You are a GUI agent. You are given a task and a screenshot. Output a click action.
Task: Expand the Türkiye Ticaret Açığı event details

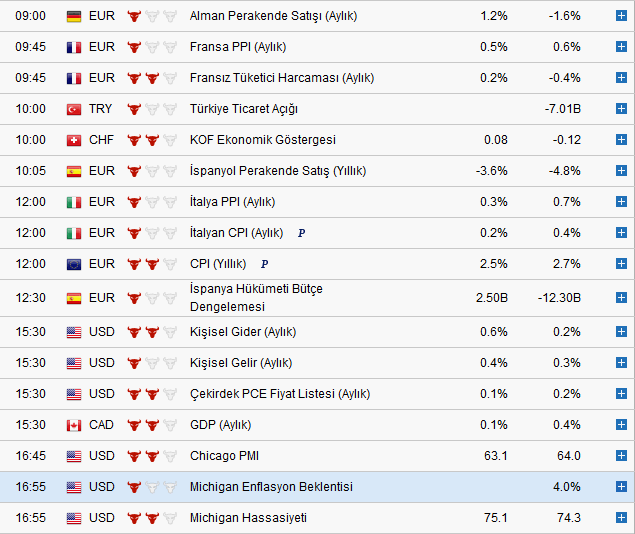[x=621, y=109]
